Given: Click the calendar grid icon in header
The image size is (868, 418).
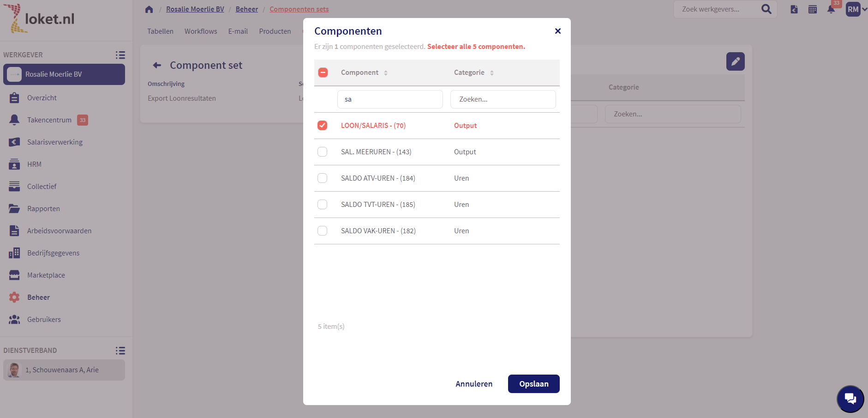Looking at the screenshot, I should coord(813,9).
